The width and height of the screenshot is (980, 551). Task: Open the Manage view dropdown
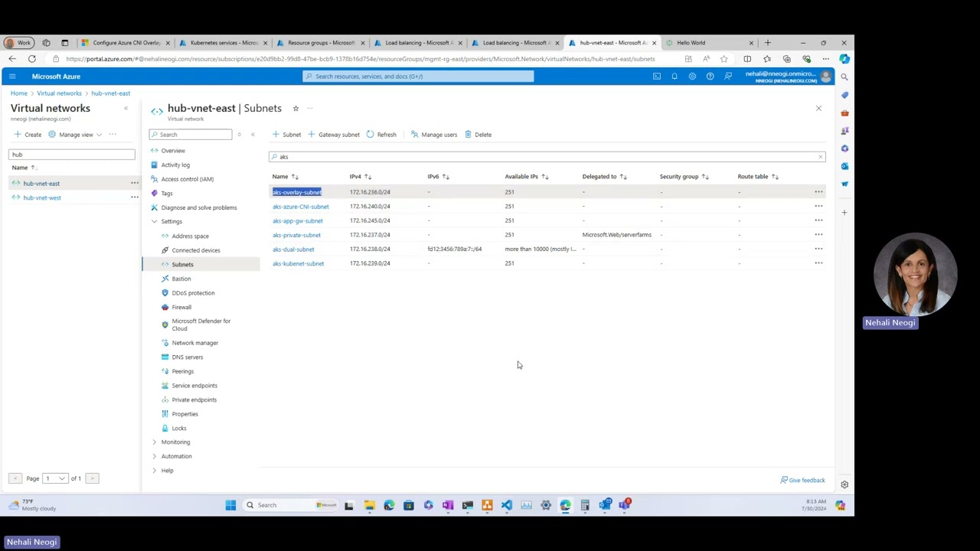pos(75,135)
